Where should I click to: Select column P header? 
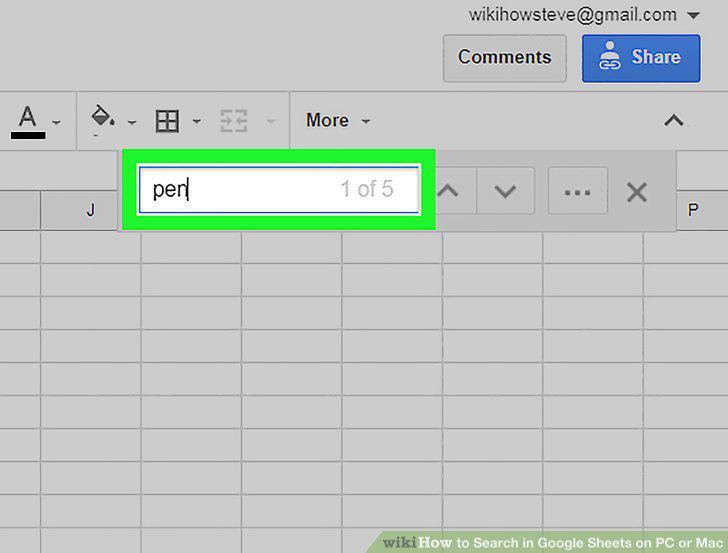(693, 210)
